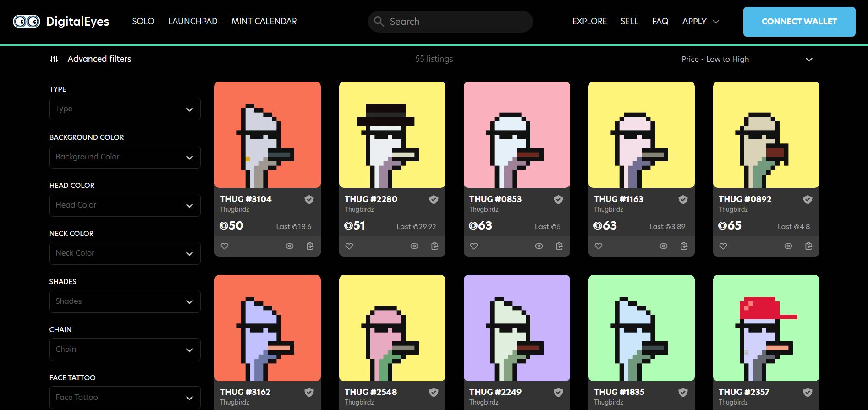Viewport: 868px width, 410px height.
Task: Open the LAUNCHPAD menu item
Action: pos(192,22)
